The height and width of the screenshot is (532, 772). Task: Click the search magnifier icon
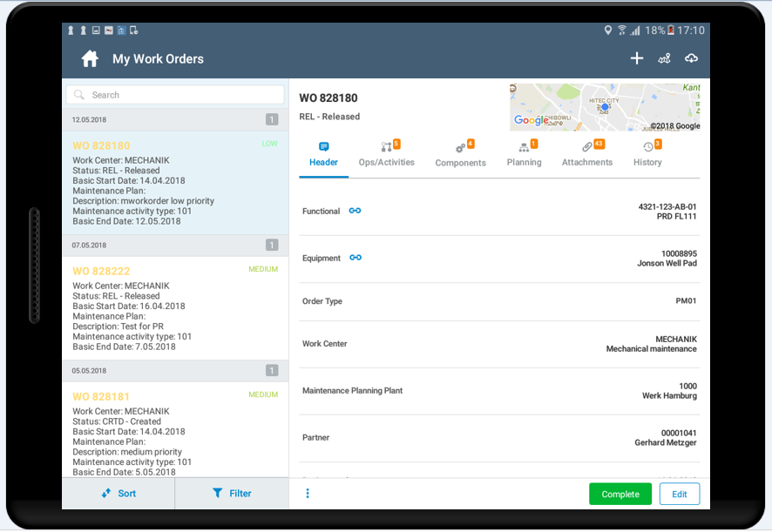click(79, 95)
